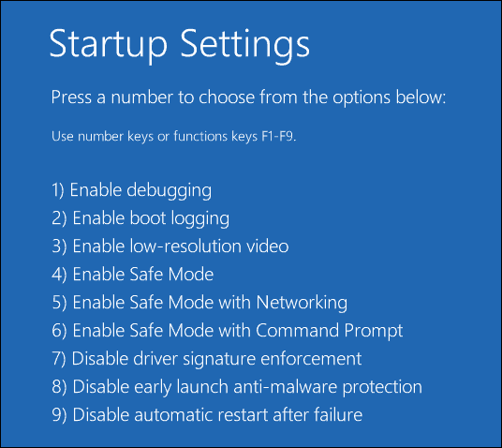The image size is (502, 448).
Task: Click the number 1) beside Enable debugging
Action: point(58,190)
